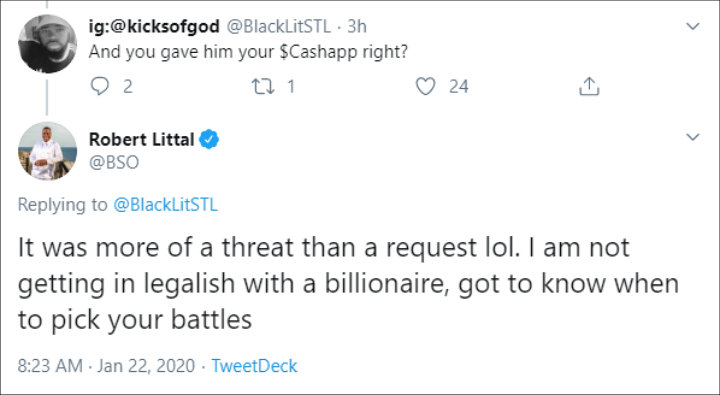Expand options chevron on Robert Littal's tweet

[x=692, y=137]
